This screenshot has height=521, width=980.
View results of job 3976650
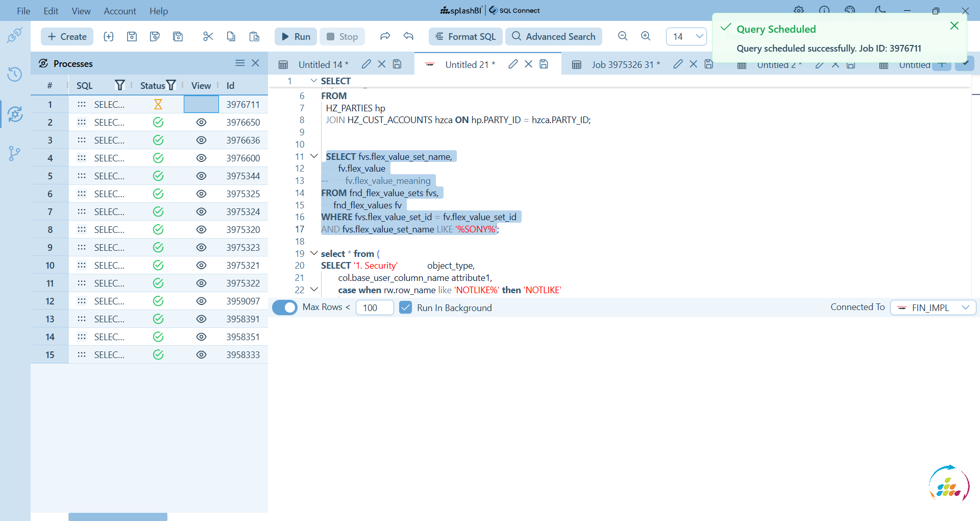coord(201,123)
